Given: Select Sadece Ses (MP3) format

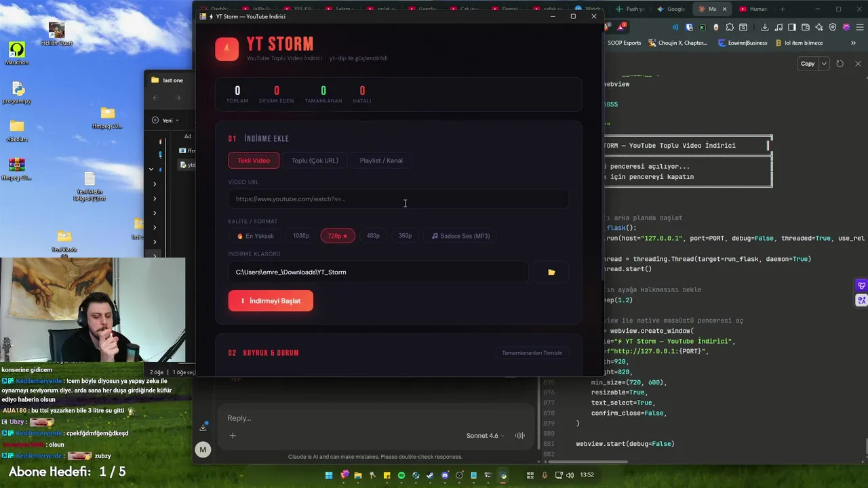Looking at the screenshot, I should [x=461, y=236].
